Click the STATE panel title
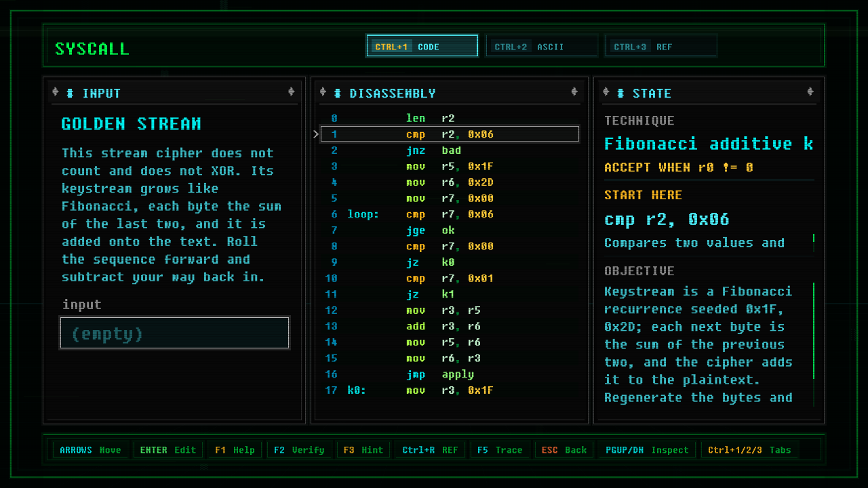 [652, 94]
